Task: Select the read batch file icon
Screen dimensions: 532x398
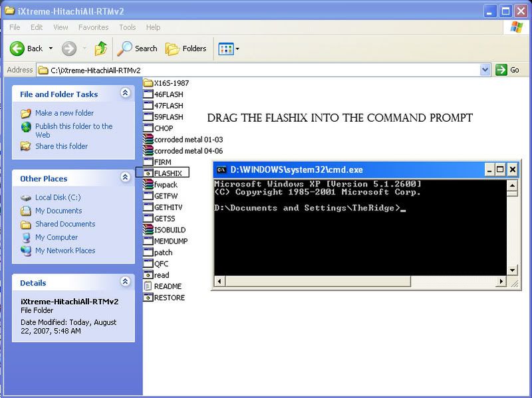Action: (x=148, y=275)
